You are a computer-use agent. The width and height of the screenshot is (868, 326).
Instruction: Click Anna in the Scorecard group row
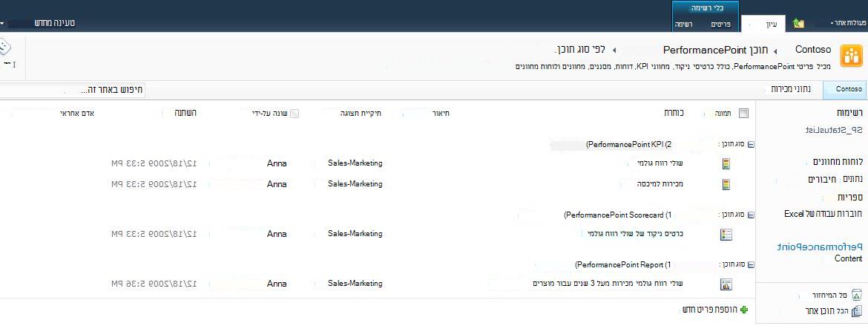click(277, 234)
